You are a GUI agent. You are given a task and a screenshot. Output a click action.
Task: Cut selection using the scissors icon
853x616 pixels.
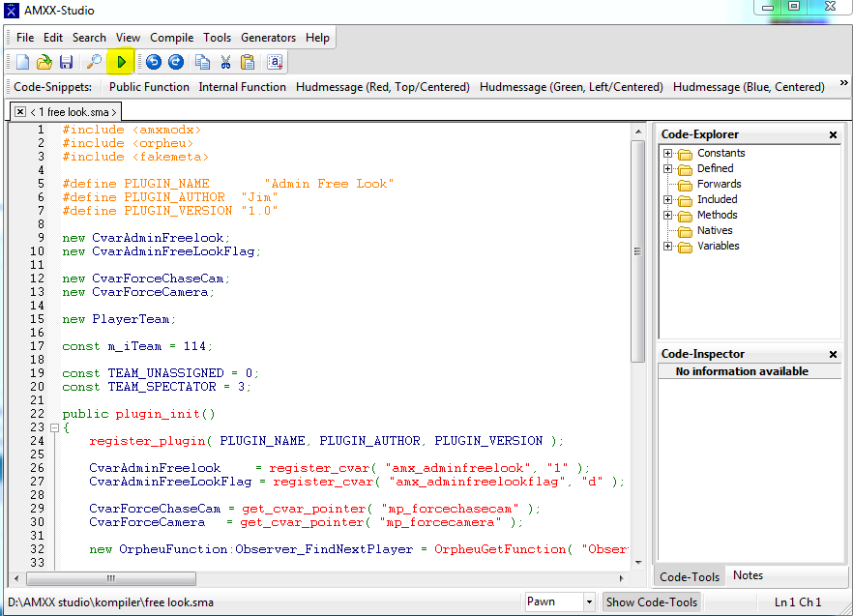[225, 62]
